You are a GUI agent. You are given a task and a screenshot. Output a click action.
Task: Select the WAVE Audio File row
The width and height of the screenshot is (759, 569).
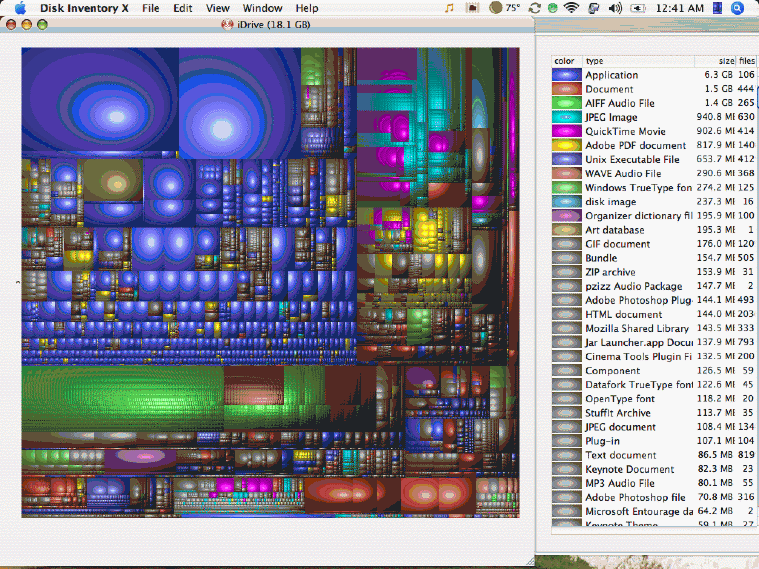point(653,173)
